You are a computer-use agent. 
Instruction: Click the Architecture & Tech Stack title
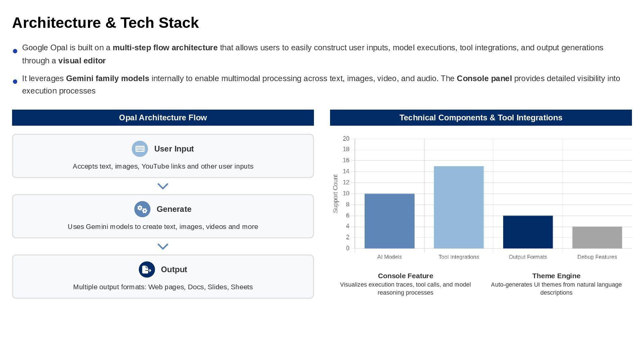pyautogui.click(x=105, y=23)
